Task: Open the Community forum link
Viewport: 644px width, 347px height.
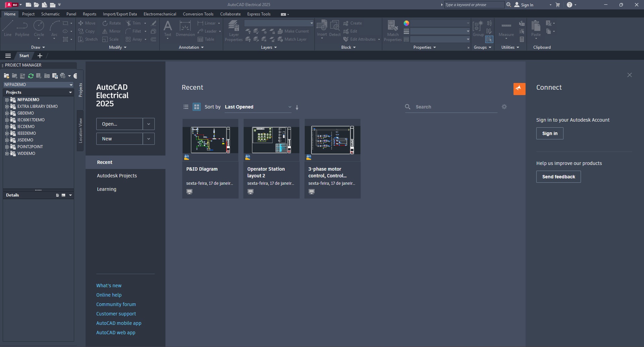Action: point(116,304)
